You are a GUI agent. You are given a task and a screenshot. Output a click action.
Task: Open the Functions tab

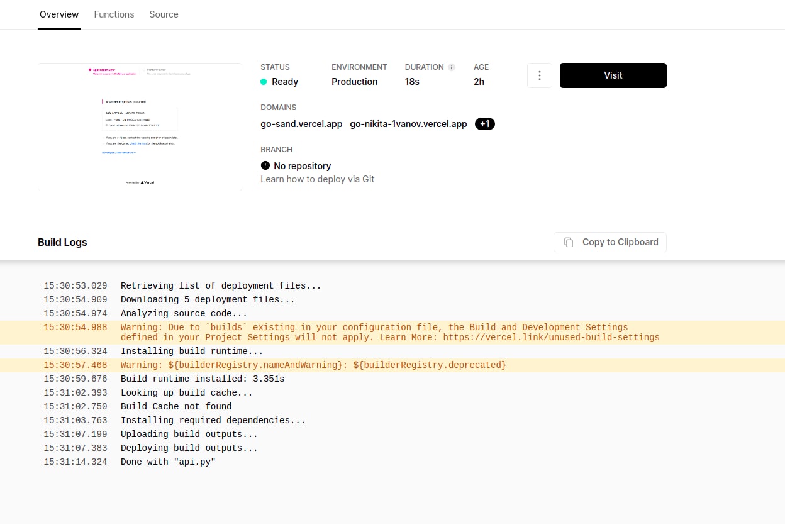click(114, 14)
